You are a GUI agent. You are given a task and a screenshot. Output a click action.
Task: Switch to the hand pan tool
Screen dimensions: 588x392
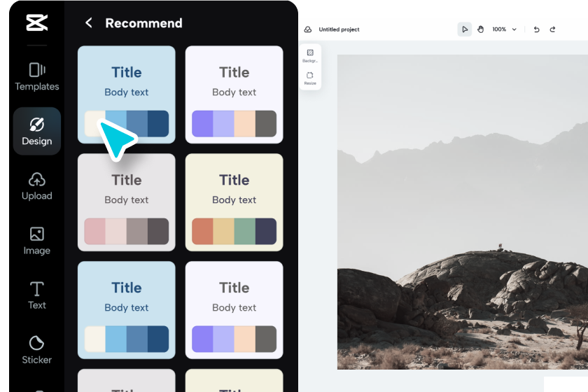coord(480,29)
